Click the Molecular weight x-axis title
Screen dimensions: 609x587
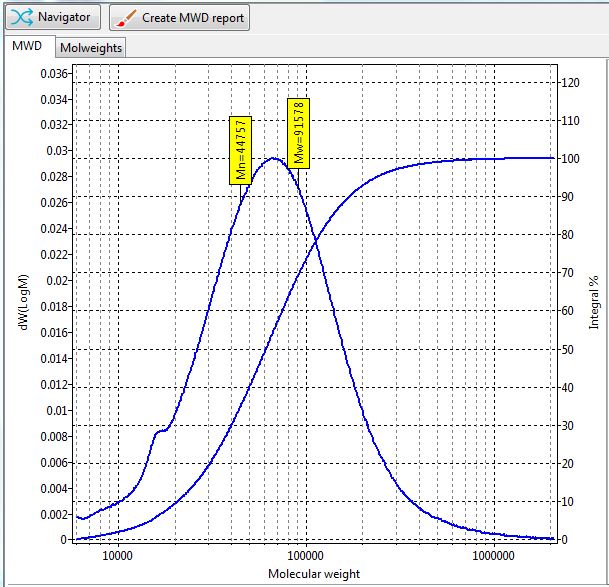click(314, 574)
